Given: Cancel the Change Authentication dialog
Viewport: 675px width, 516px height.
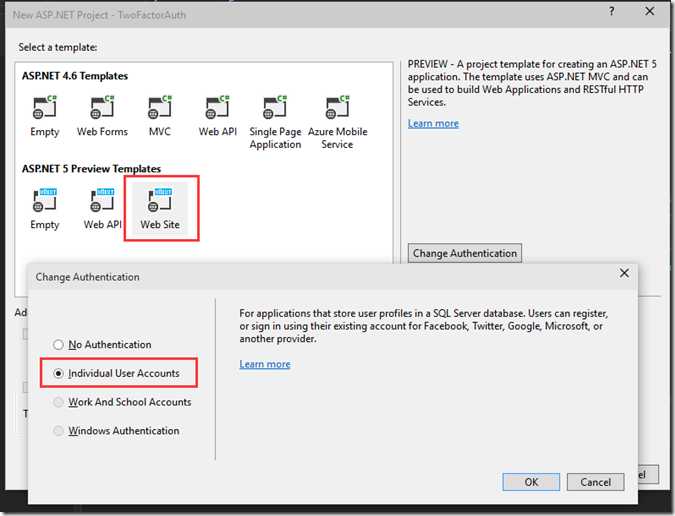Looking at the screenshot, I should [x=595, y=482].
